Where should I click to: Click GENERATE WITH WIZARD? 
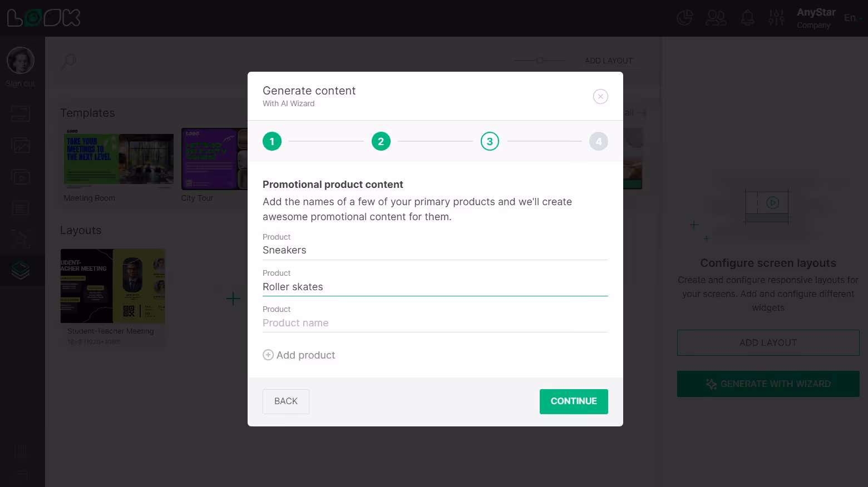click(768, 384)
